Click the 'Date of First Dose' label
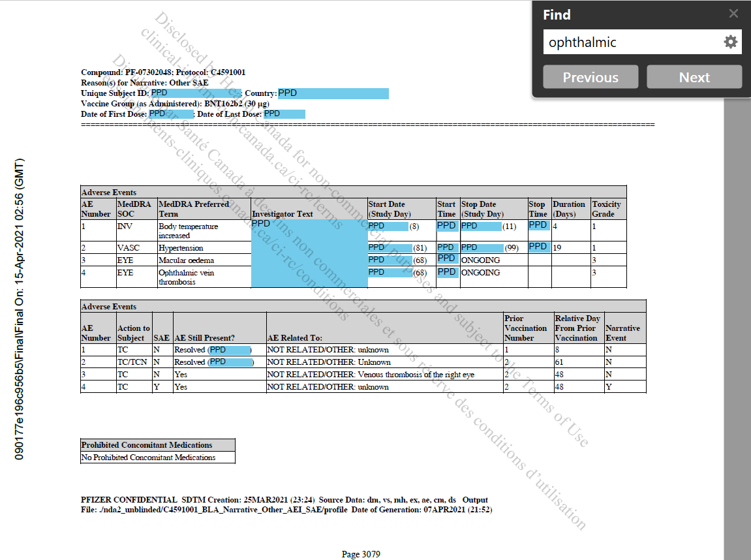 pyautogui.click(x=114, y=114)
